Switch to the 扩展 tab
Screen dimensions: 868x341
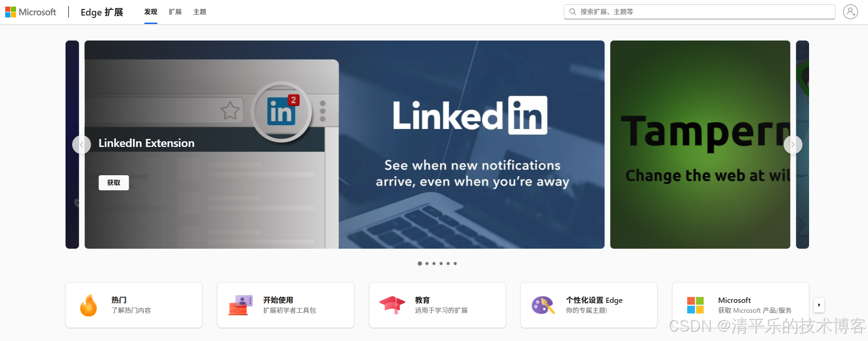175,12
